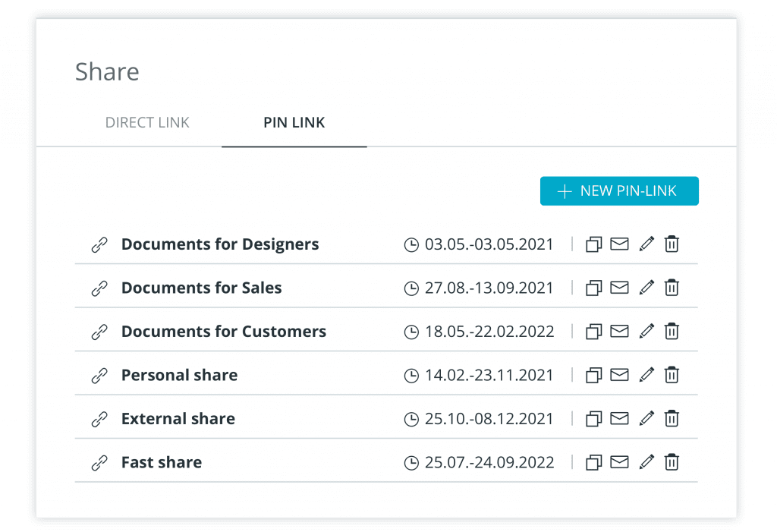Screen dimensions: 777x532
Task: Switch to the DIRECT LINK tab
Action: point(147,122)
